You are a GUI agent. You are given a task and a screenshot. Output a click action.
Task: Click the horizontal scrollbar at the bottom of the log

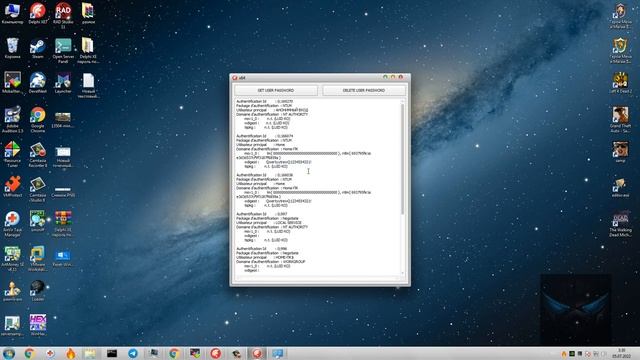click(318, 278)
